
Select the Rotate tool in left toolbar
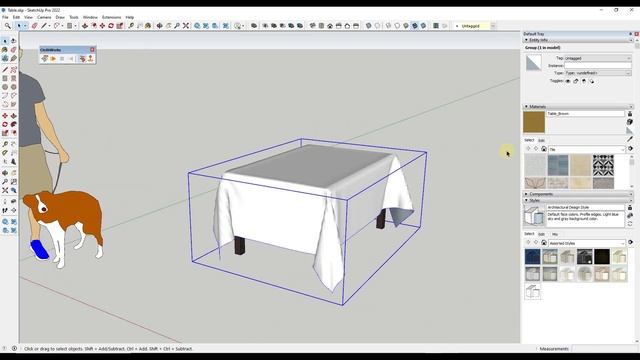tap(5, 124)
